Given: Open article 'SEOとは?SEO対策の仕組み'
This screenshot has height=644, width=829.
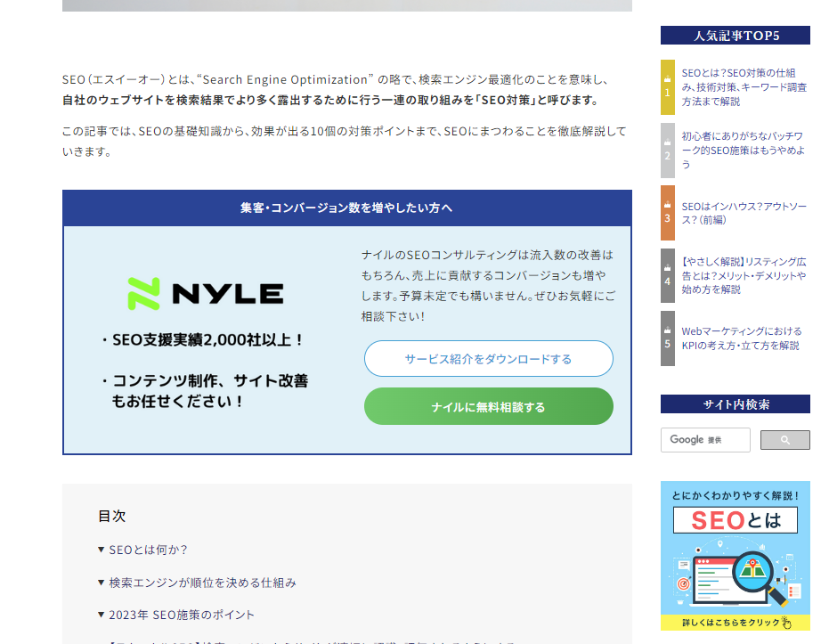Looking at the screenshot, I should pyautogui.click(x=744, y=87).
